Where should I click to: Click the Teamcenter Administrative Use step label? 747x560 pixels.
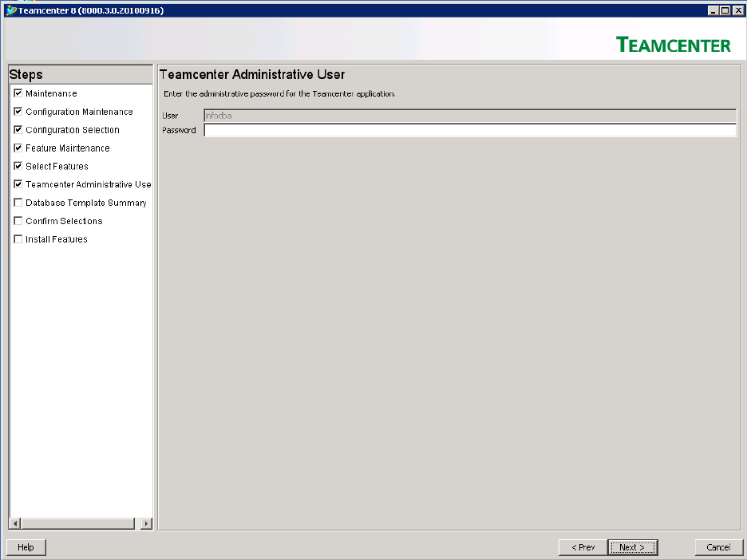pos(88,184)
